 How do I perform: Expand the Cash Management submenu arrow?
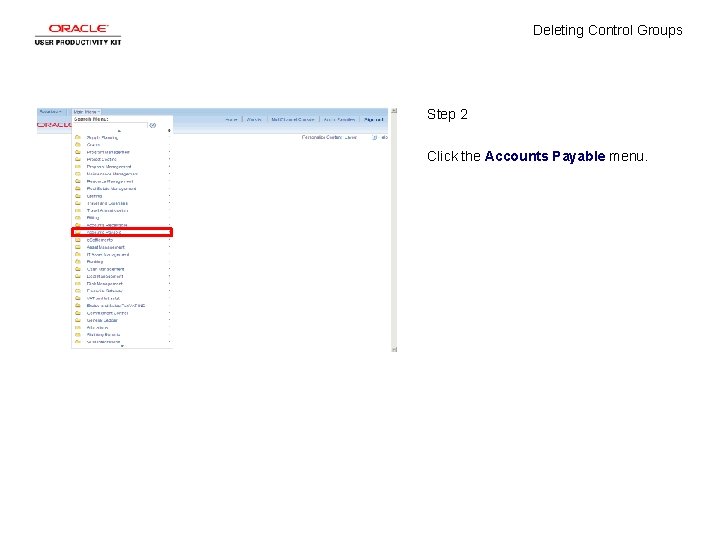pyautogui.click(x=169, y=269)
